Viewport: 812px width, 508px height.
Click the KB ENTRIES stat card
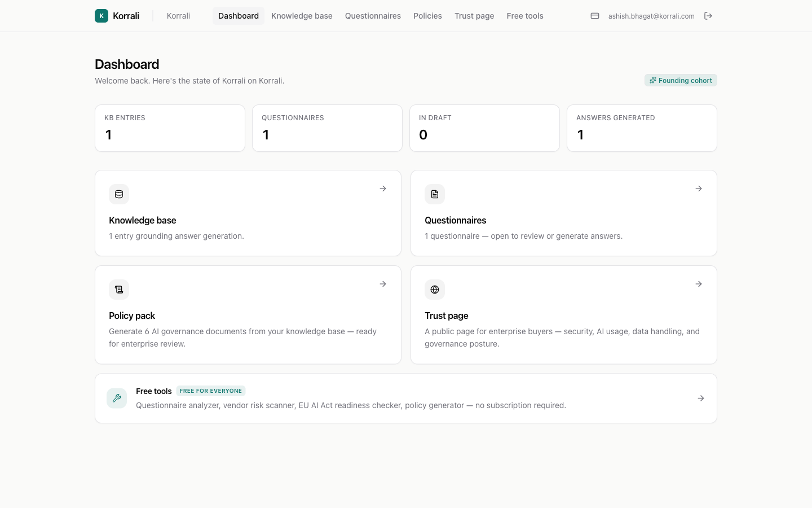(x=170, y=128)
